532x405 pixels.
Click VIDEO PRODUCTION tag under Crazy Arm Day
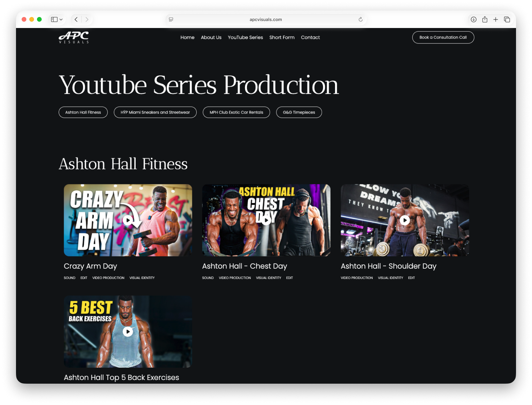(x=108, y=278)
